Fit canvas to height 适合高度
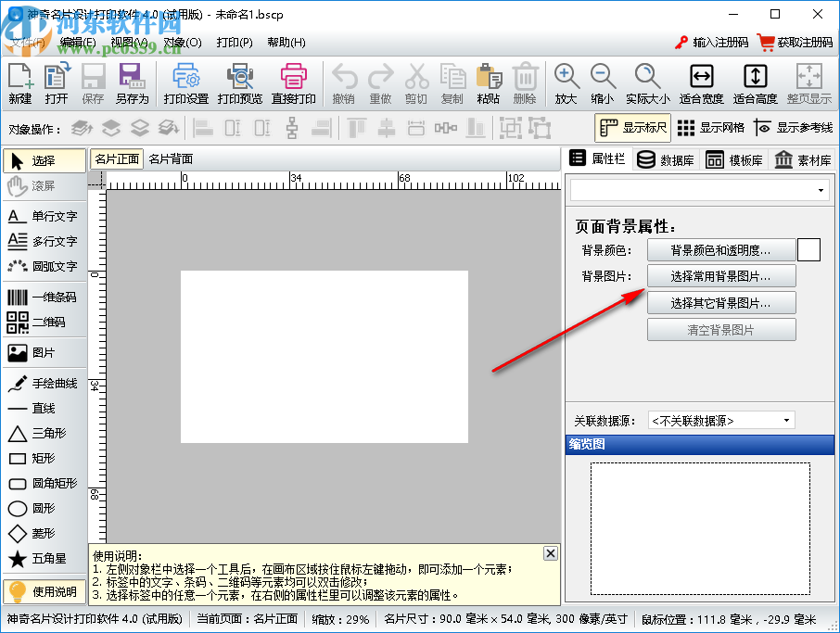The height and width of the screenshot is (633, 840). [755, 83]
